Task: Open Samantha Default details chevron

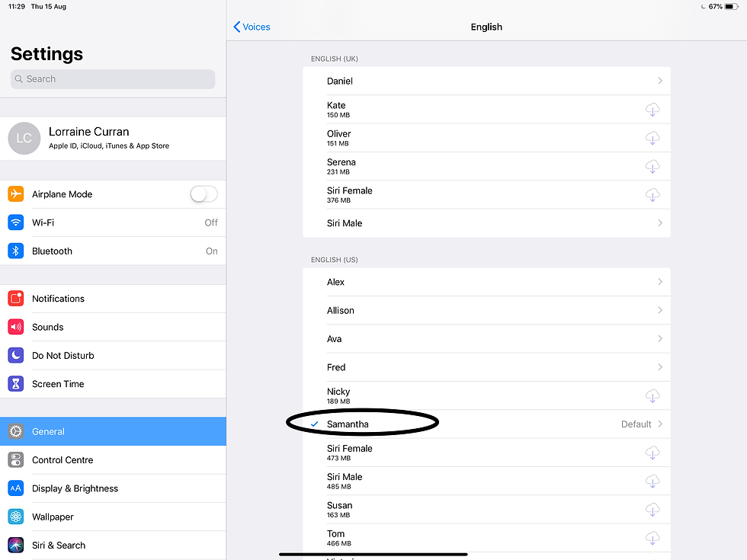Action: pos(660,424)
